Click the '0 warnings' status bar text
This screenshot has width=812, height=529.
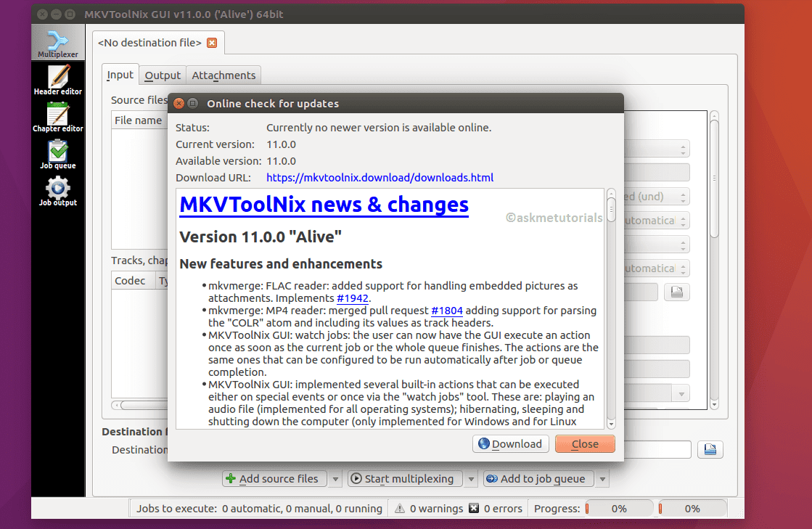pos(437,509)
